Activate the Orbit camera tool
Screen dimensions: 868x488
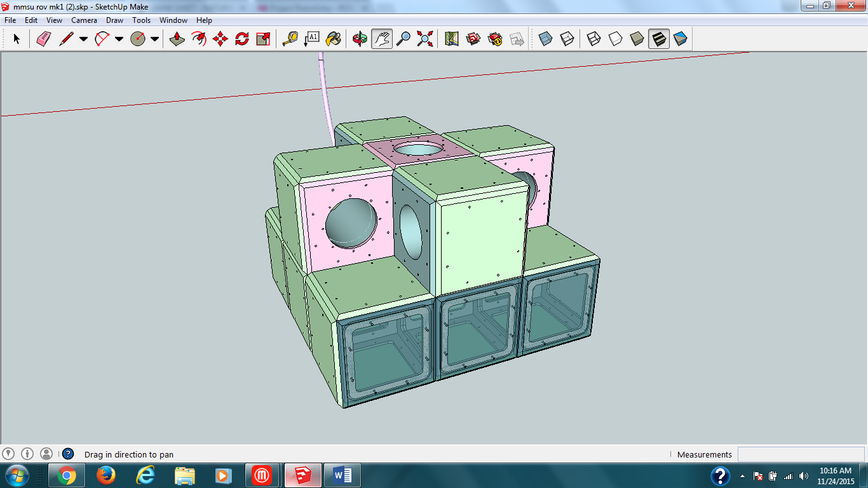pyautogui.click(x=360, y=39)
